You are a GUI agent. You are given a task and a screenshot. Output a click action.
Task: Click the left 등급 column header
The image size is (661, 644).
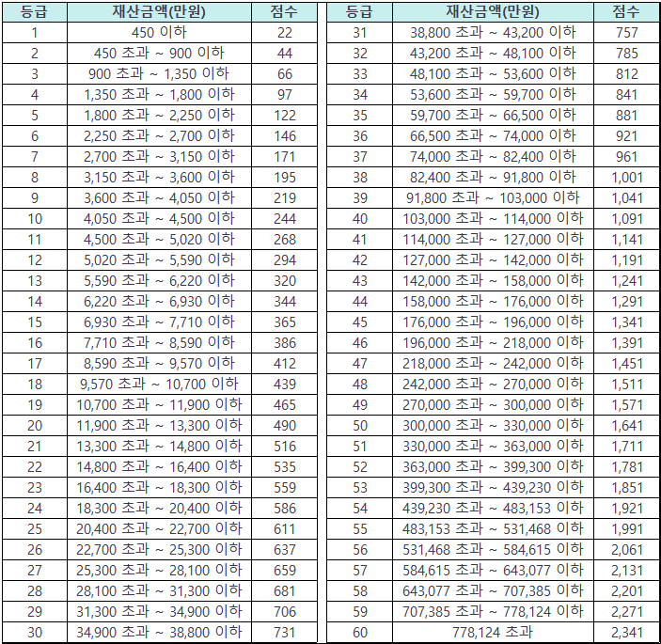coord(35,12)
